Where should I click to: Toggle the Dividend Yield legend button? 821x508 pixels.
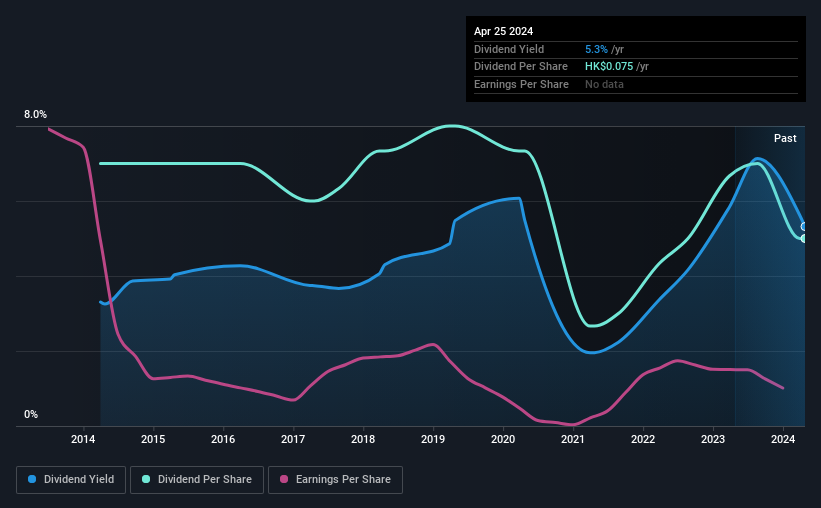point(71,480)
